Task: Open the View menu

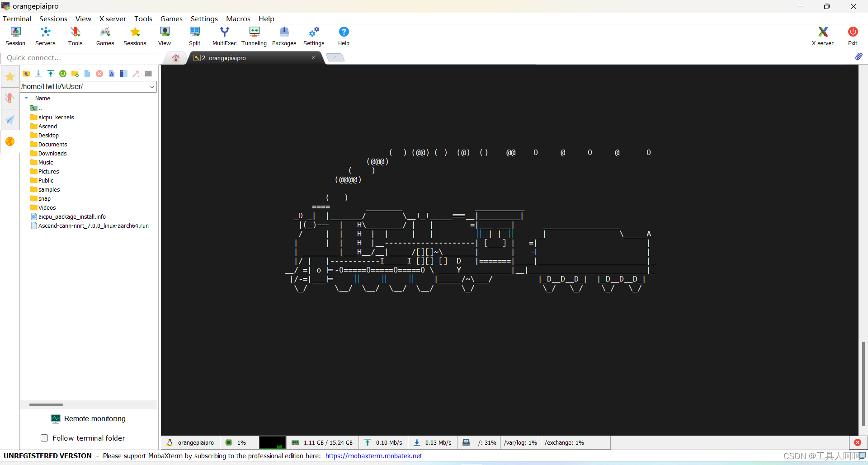Action: click(83, 19)
